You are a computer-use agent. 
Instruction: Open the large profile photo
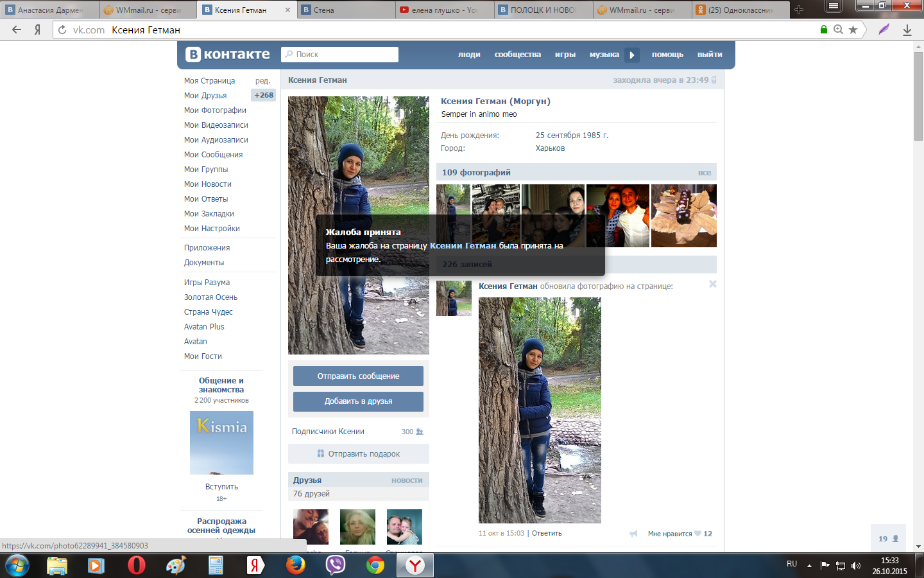pyautogui.click(x=359, y=225)
